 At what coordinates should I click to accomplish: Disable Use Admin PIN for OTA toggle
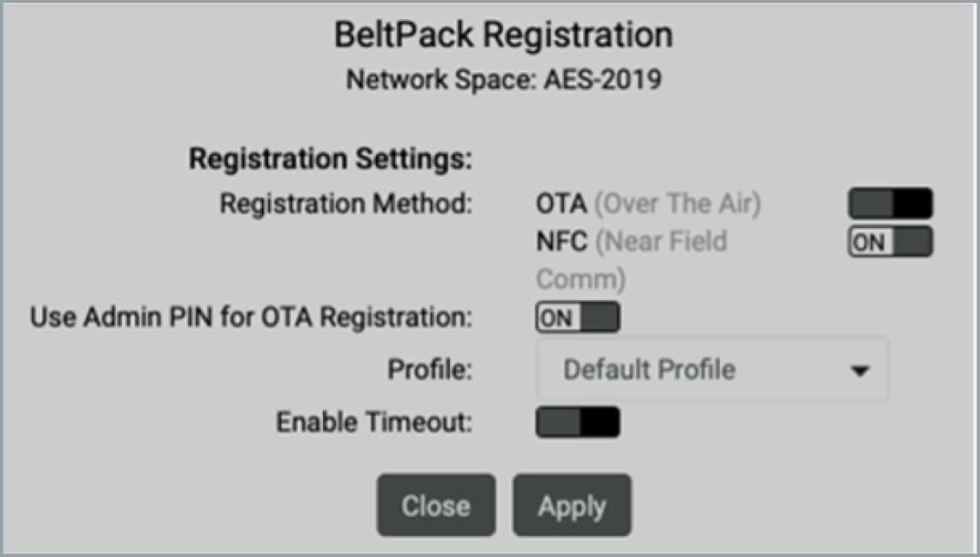[577, 318]
